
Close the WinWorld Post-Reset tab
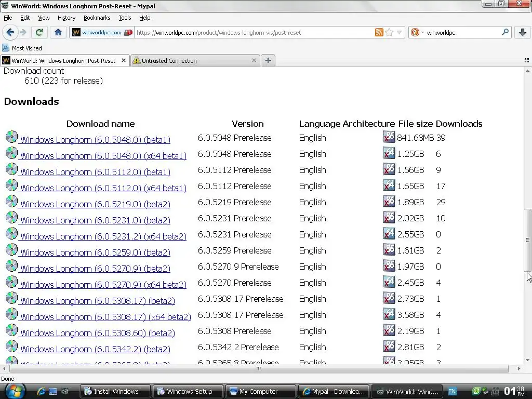click(124, 60)
